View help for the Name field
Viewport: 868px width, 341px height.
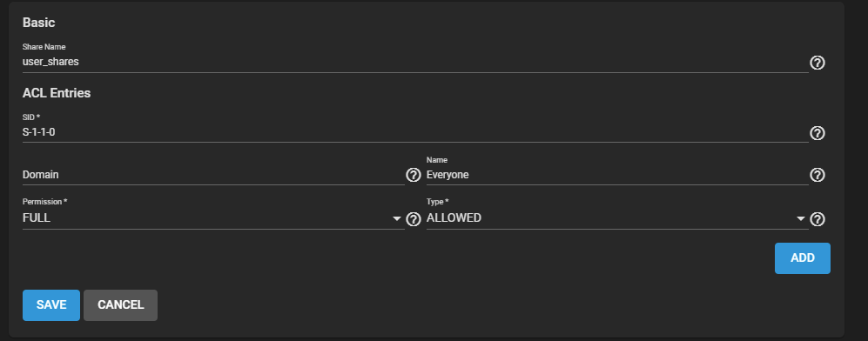click(818, 175)
